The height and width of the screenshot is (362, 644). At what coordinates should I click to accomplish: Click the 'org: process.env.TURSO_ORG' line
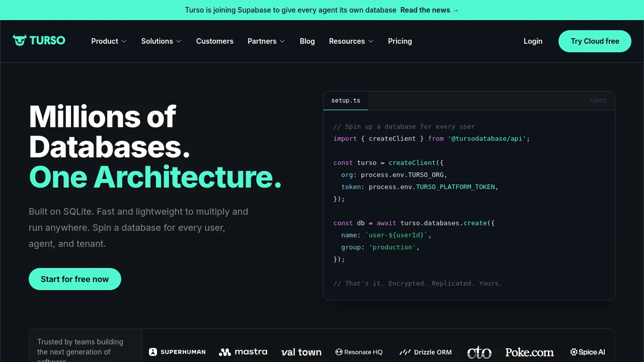(394, 175)
